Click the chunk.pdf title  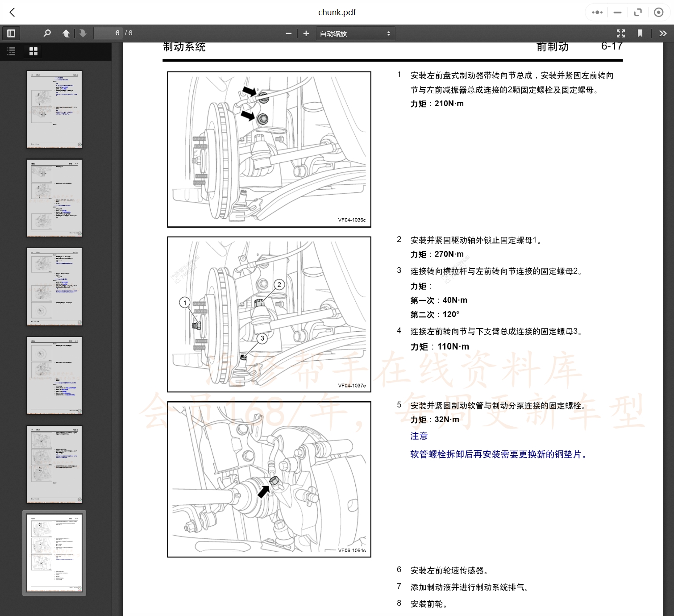tap(337, 12)
